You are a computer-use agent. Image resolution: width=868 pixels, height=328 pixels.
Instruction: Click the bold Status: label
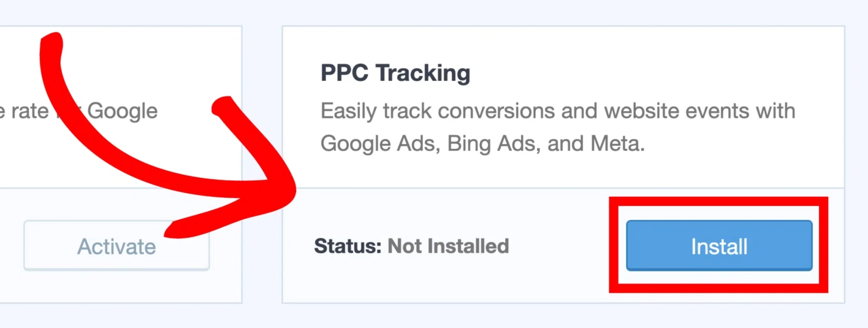click(348, 246)
